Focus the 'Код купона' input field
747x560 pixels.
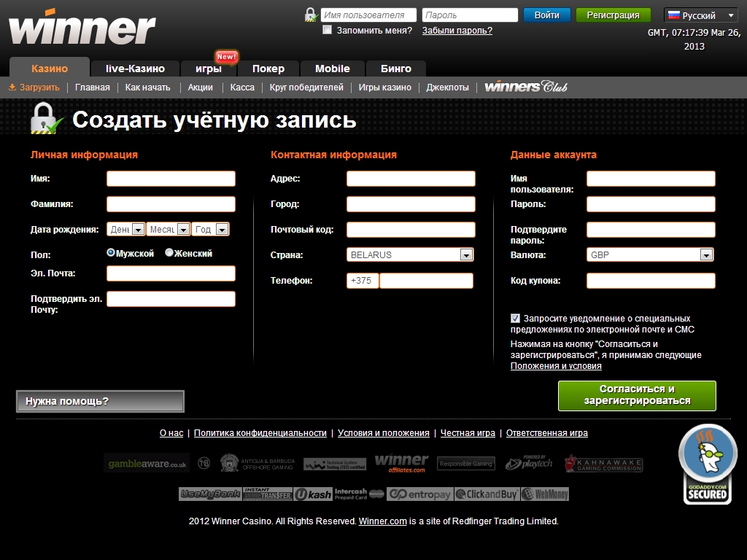(651, 281)
